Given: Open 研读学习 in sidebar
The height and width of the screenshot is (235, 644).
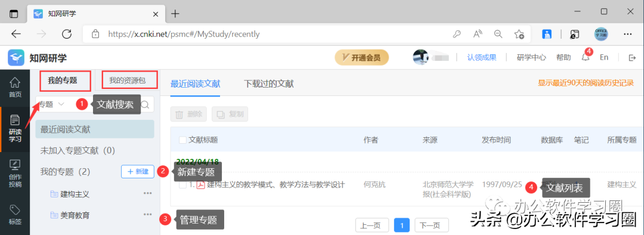Looking at the screenshot, I should coord(15,129).
